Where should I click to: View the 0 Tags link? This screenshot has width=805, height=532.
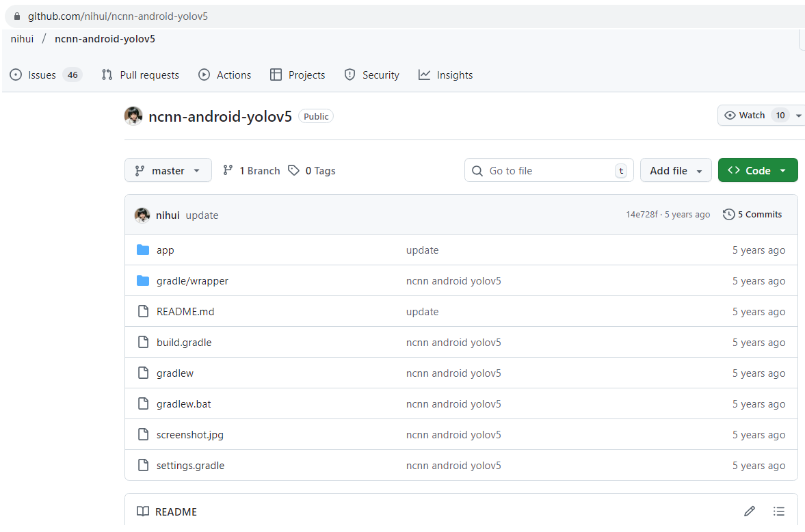312,170
